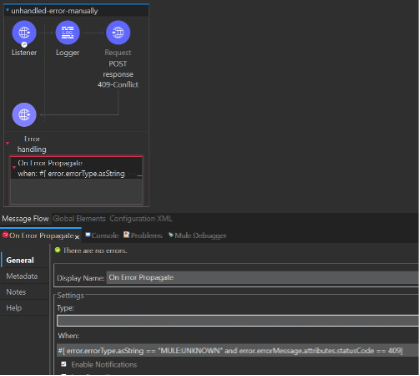Click the Listener response icon below the flow
The height and width of the screenshot is (376, 420).
[24, 115]
